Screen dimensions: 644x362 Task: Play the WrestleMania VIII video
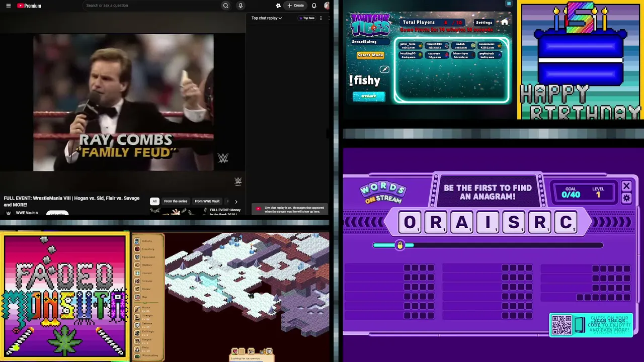[x=123, y=103]
